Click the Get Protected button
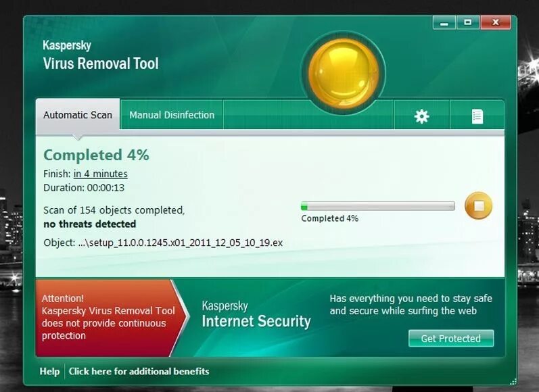This screenshot has height=392, width=539. [451, 339]
